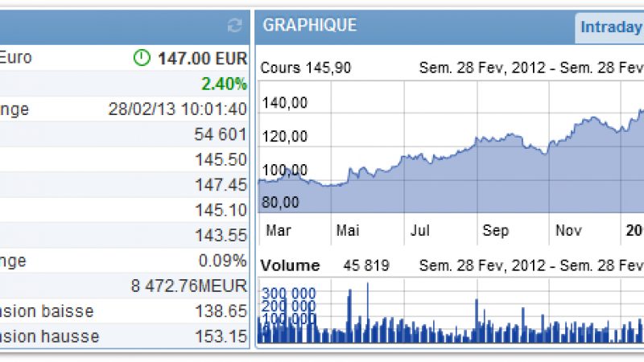Click the 147.45 value in the quote table
The width and height of the screenshot is (644, 362).
coord(221,185)
